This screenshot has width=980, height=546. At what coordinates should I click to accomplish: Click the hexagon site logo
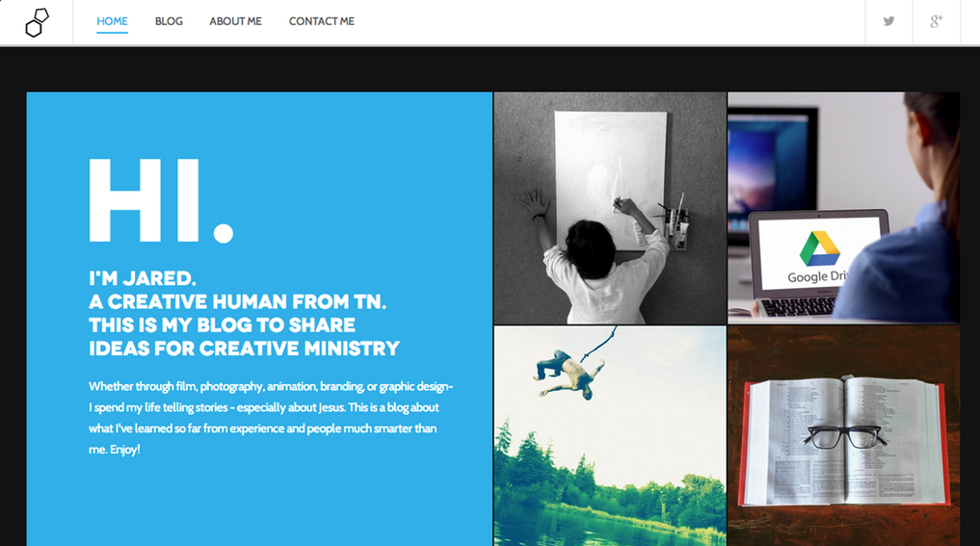coord(37,22)
